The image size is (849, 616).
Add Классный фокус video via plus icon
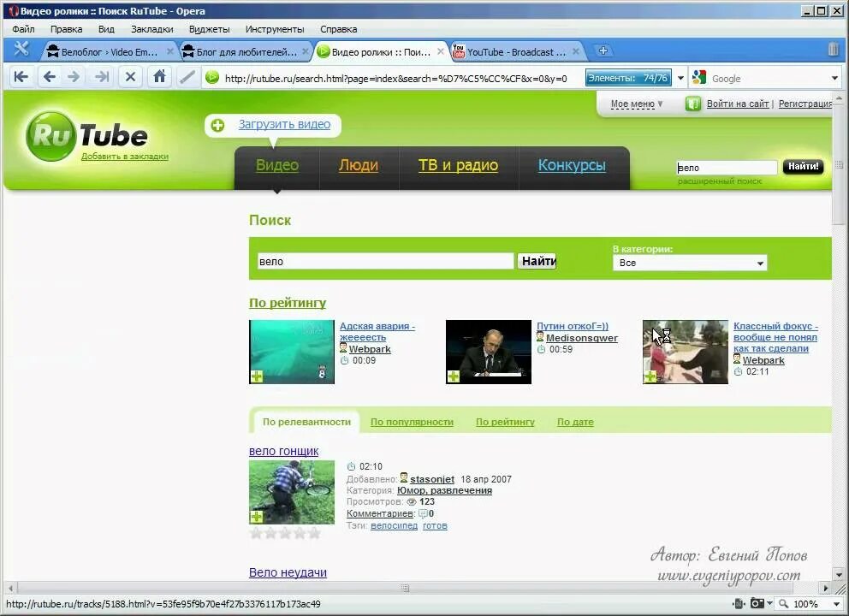[650, 376]
